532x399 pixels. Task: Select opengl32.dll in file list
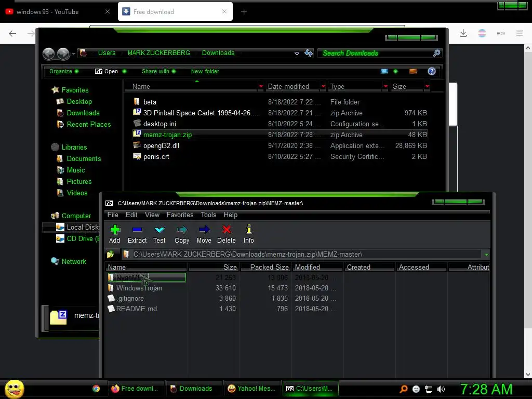[x=280, y=145]
